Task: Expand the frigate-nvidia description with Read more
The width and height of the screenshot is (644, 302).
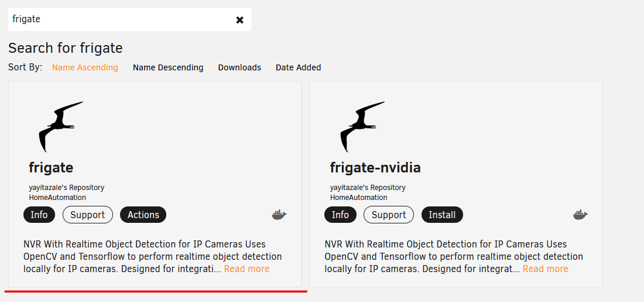Action: pyautogui.click(x=545, y=269)
